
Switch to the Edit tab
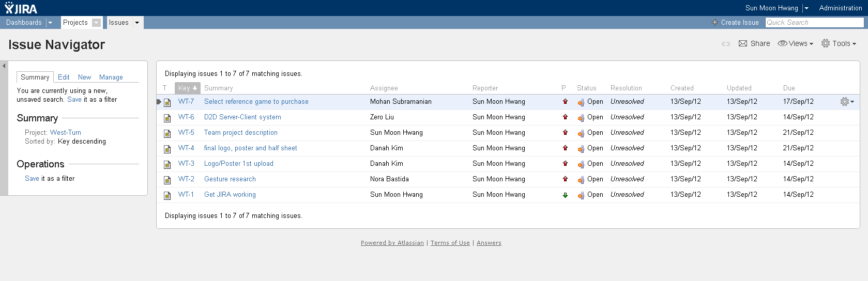click(64, 77)
